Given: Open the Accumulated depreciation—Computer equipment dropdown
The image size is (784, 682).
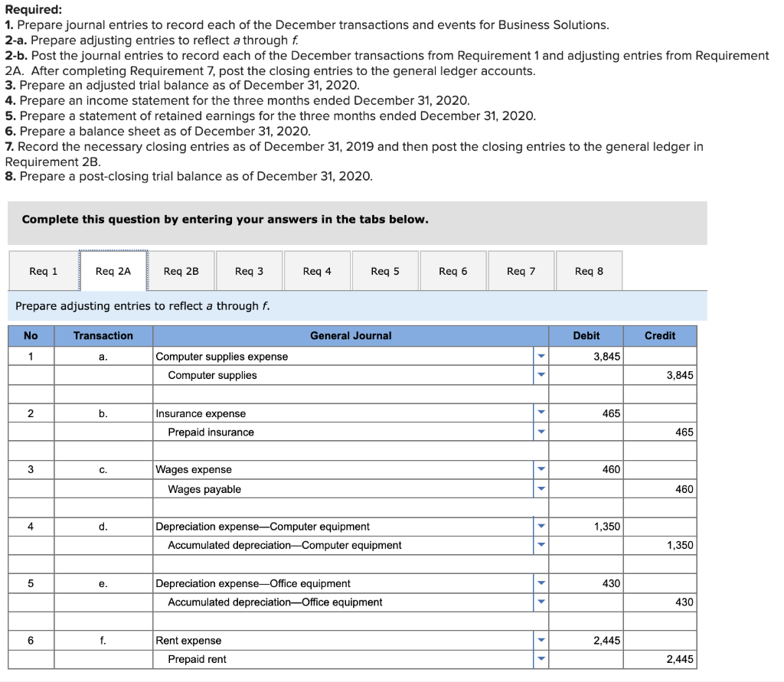Looking at the screenshot, I should [541, 545].
